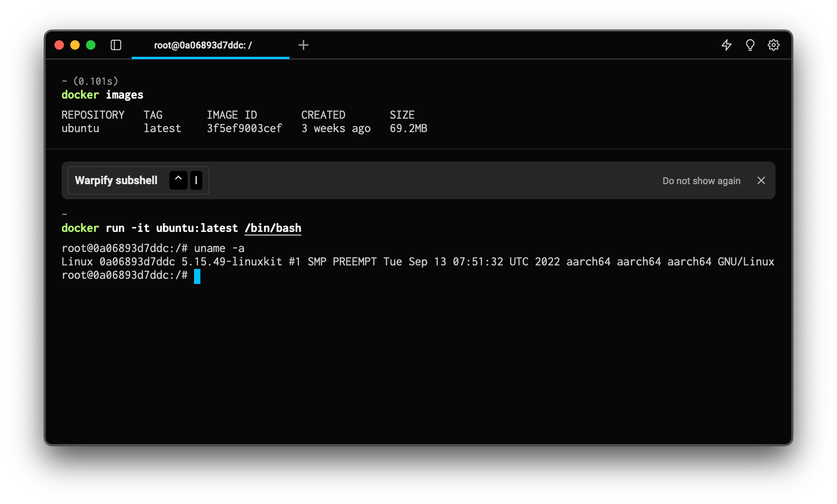Maximize the window with the green traffic light
Viewport: 837px width, 504px height.
[x=91, y=45]
